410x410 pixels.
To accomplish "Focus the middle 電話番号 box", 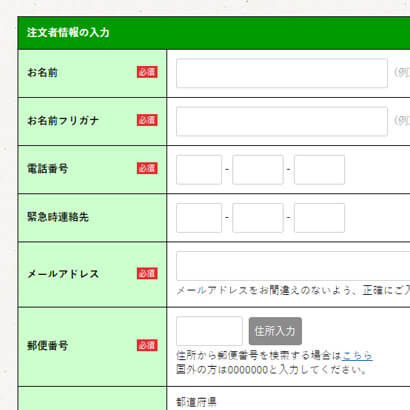I will coord(258,170).
